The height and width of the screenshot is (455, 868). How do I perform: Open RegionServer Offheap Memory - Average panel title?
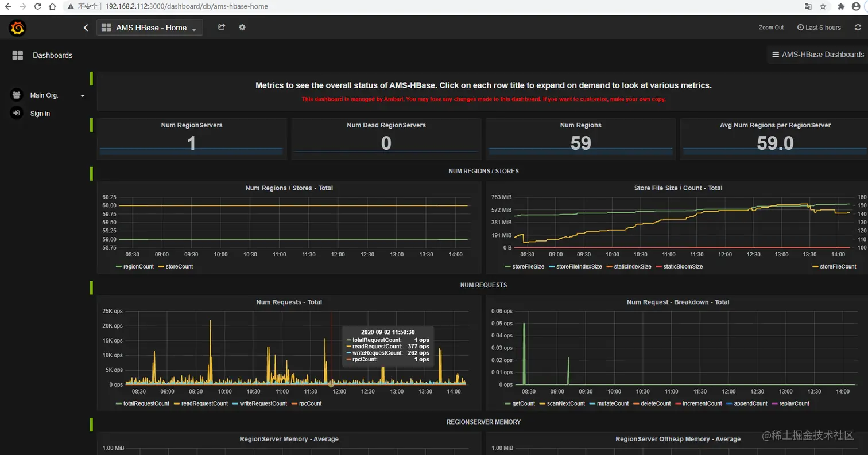678,439
